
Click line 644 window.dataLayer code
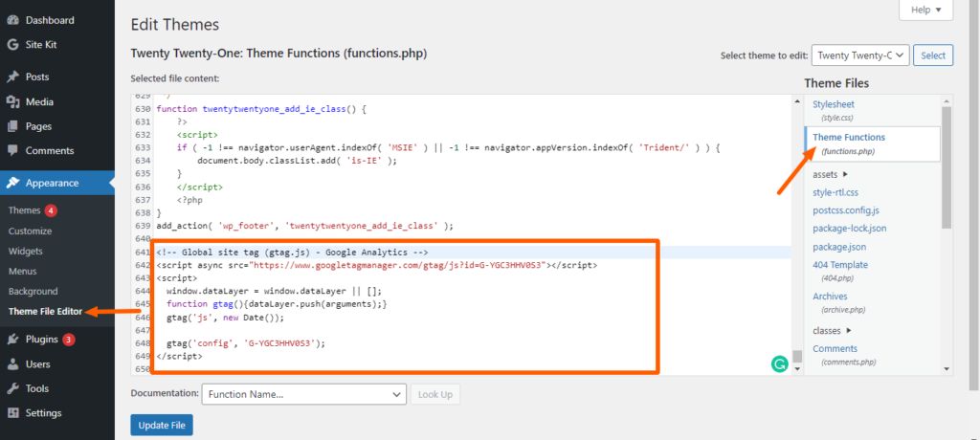coord(274,291)
